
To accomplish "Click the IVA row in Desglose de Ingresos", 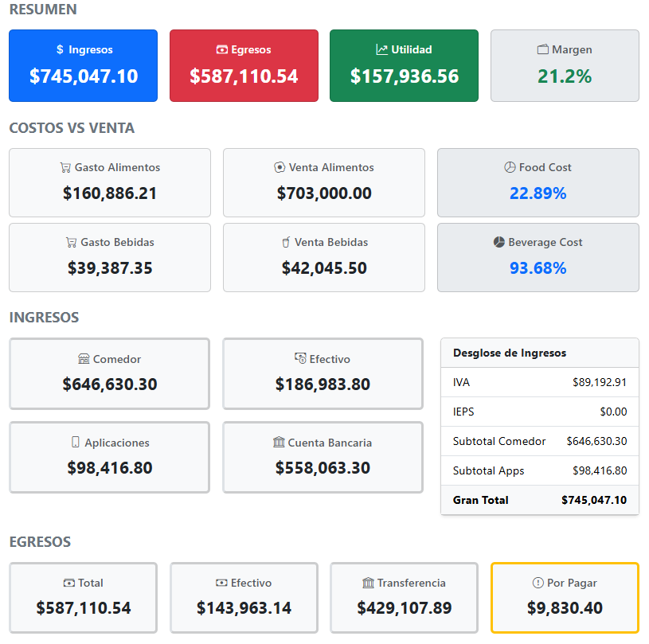I will point(540,382).
